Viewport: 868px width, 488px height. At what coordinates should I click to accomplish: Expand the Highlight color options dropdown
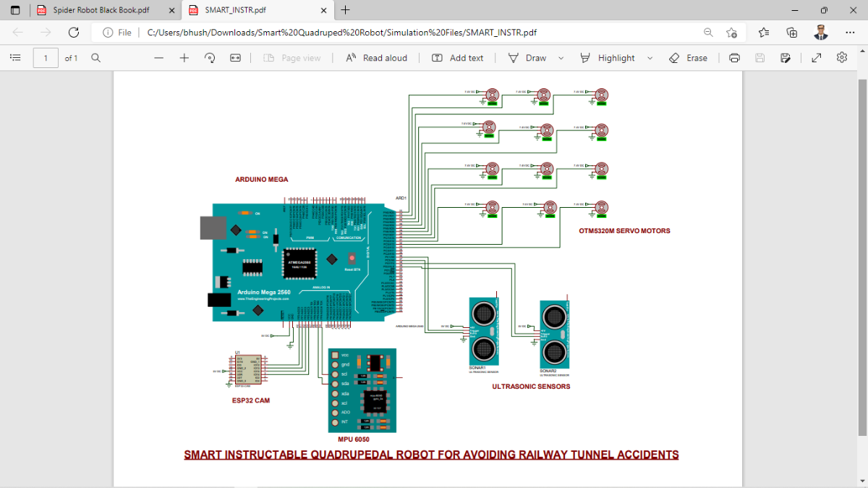point(650,58)
